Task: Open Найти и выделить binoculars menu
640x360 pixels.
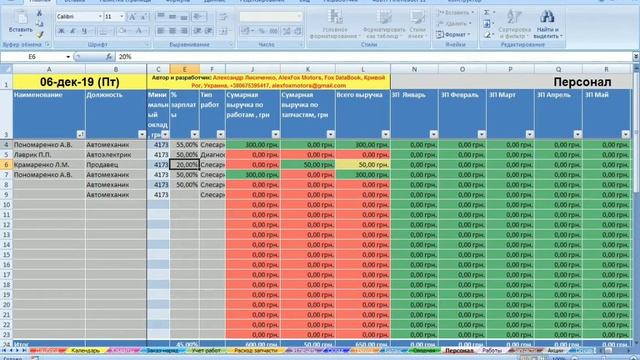Action: tap(548, 24)
